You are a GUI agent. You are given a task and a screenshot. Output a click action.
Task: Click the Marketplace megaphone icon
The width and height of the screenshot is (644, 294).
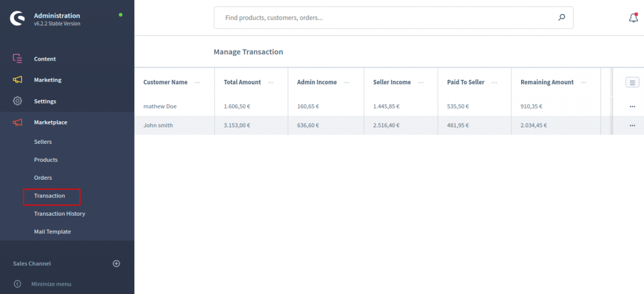point(17,122)
